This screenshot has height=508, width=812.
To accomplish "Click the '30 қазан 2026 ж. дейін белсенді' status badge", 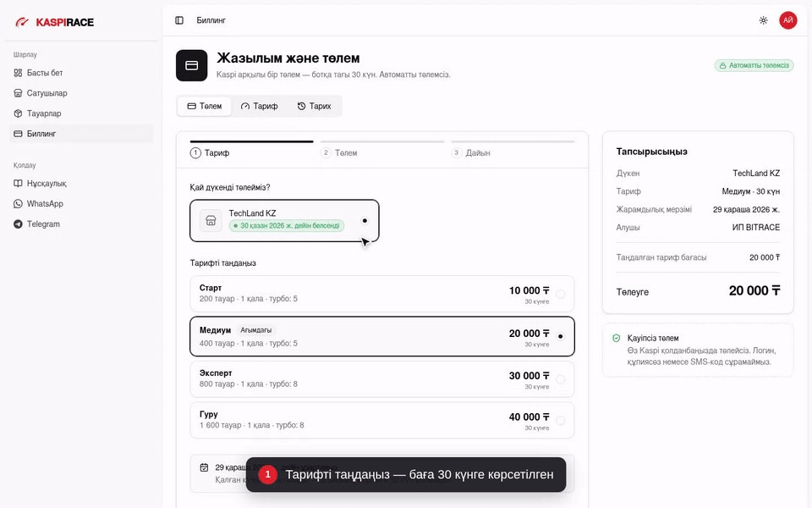I will click(287, 226).
